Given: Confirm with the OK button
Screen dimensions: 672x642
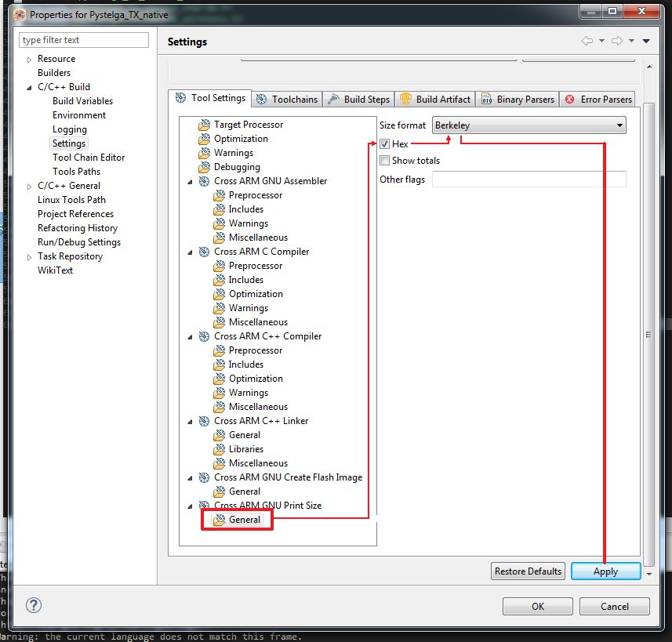Looking at the screenshot, I should [537, 607].
